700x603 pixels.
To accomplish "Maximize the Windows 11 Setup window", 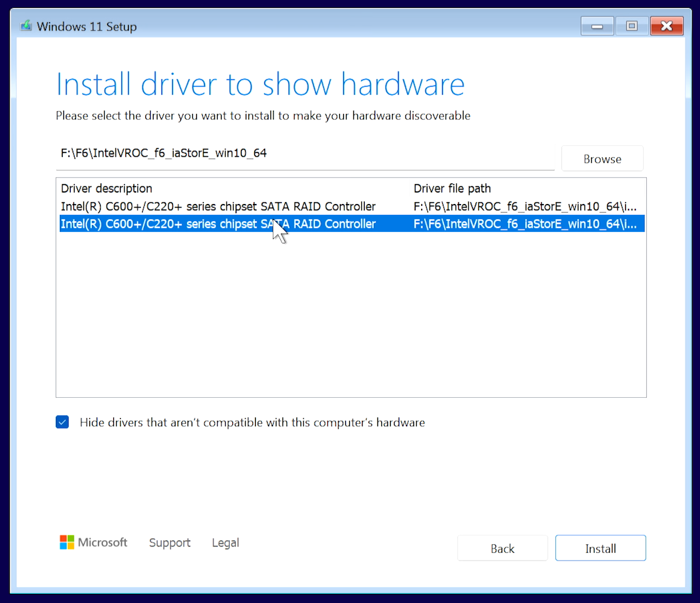I will click(x=632, y=26).
